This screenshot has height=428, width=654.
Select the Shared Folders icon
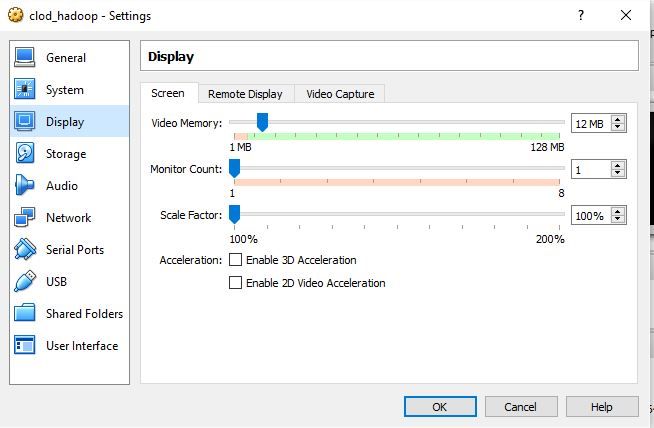pyautogui.click(x=25, y=314)
